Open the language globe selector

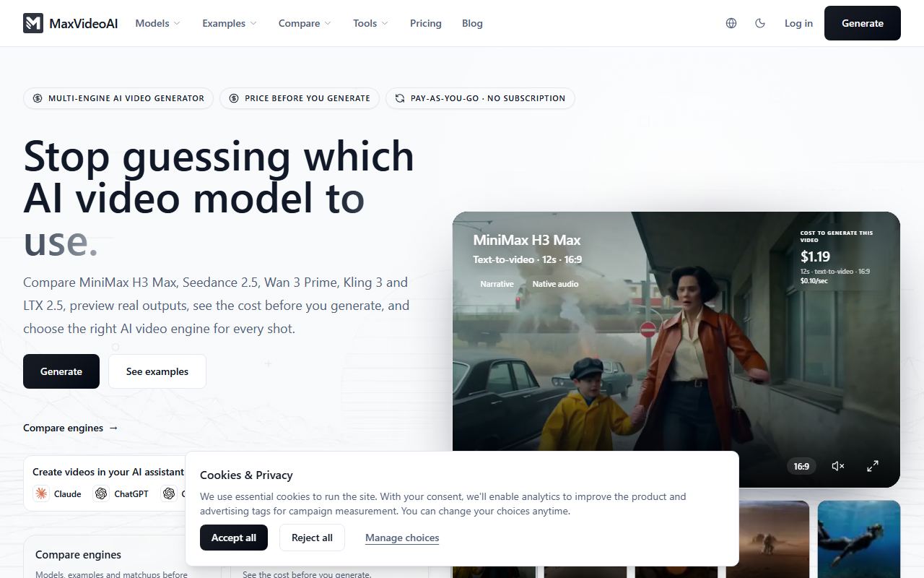click(731, 23)
